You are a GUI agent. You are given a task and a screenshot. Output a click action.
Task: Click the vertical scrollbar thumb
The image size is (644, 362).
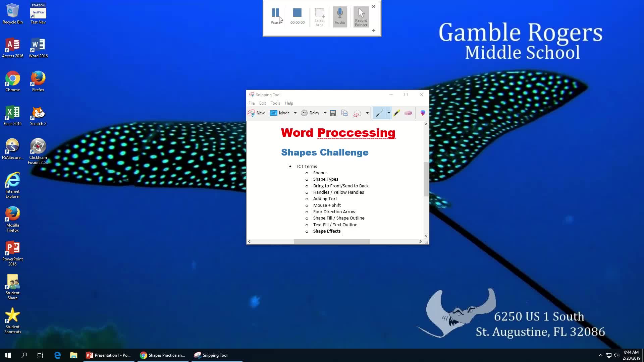[426, 179]
